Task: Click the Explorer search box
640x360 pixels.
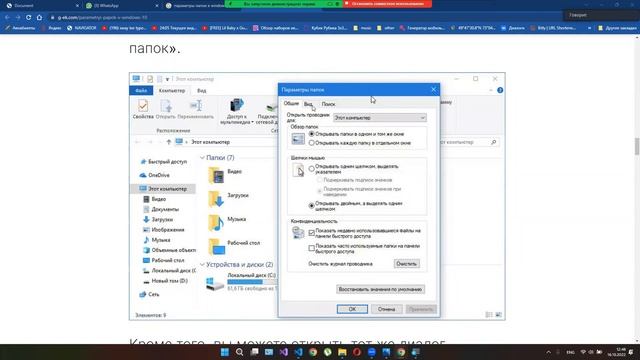Action: click(x=469, y=142)
